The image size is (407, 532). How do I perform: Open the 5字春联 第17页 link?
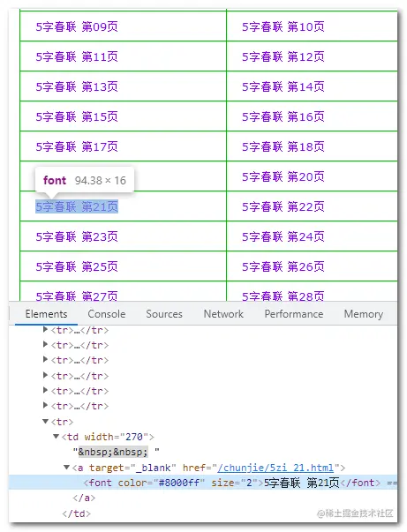[x=77, y=146]
